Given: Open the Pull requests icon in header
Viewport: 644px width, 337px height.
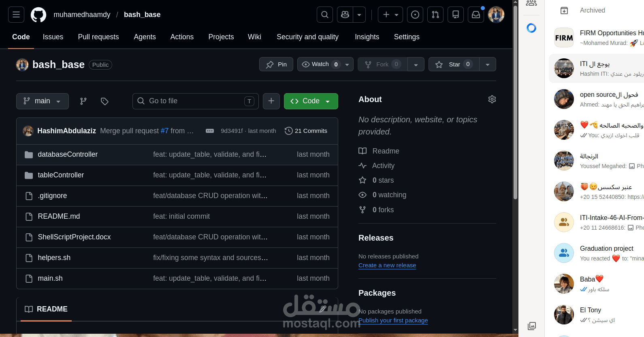Looking at the screenshot, I should click(435, 15).
